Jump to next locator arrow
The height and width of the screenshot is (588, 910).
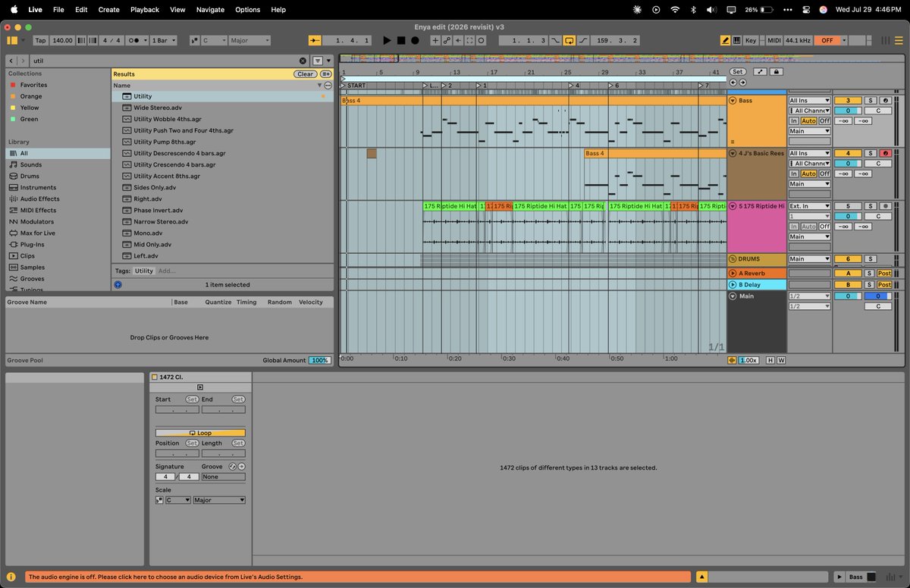tap(742, 82)
